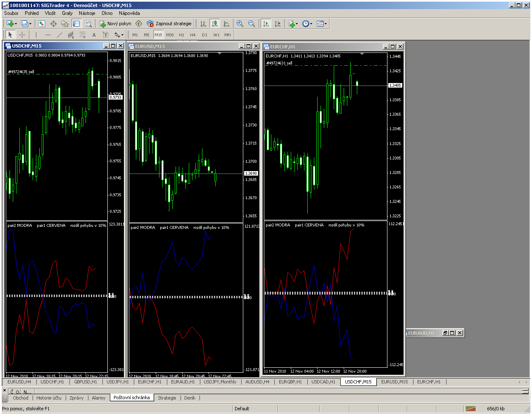Click the Nový pokyn button
Image resolution: width=532 pixels, height=414 pixels.
115,24
